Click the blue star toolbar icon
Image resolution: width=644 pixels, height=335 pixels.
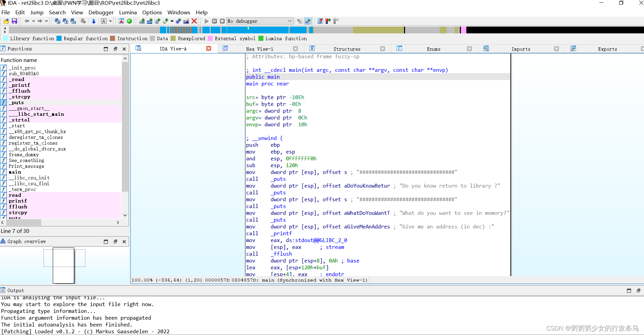(x=178, y=21)
